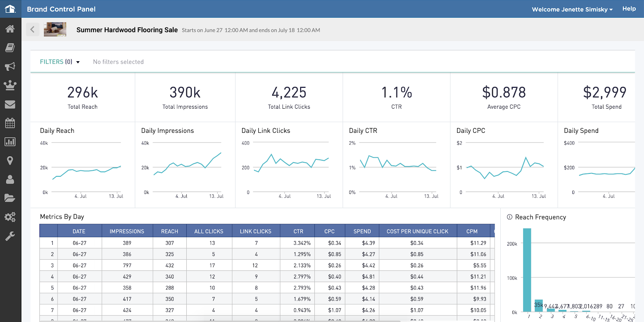Click the tallest Reach Frequency bar

click(x=527, y=270)
